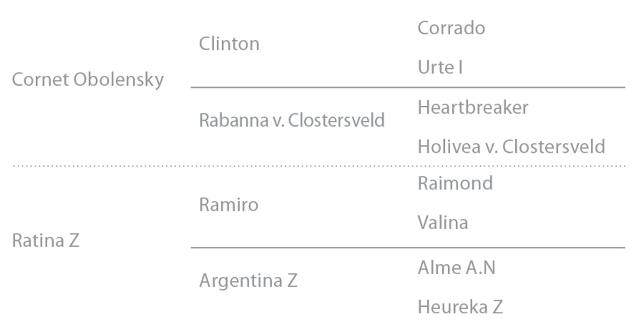Click the dotted divider above Raimond
The image size is (644, 322).
(x=319, y=166)
